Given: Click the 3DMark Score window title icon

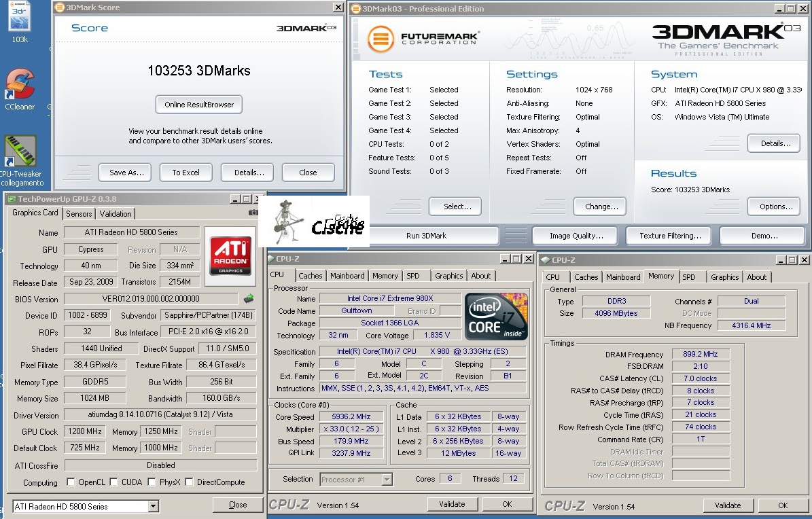Looking at the screenshot, I should coord(60,7).
